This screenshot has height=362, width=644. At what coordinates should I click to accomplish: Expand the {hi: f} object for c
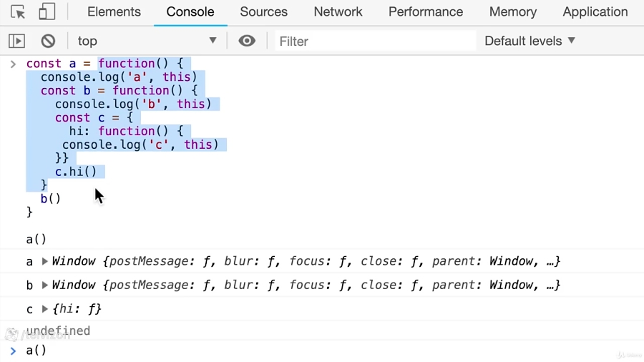pos(45,308)
